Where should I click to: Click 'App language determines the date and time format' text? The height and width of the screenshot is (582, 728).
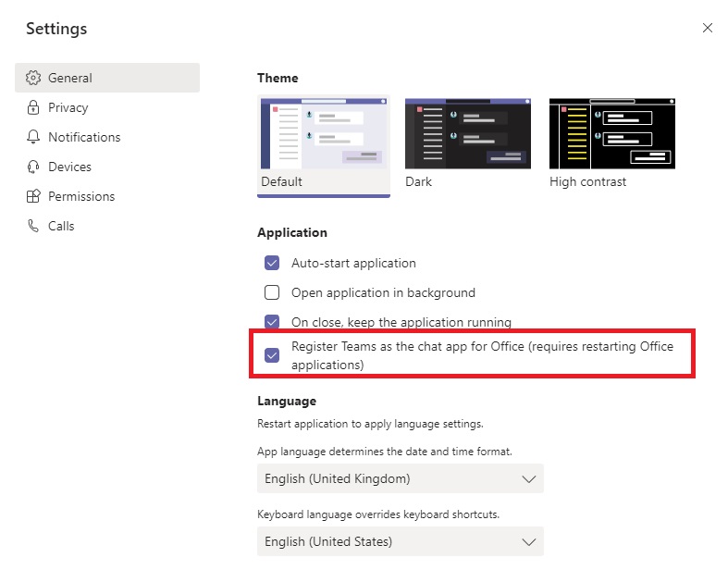[x=385, y=452]
